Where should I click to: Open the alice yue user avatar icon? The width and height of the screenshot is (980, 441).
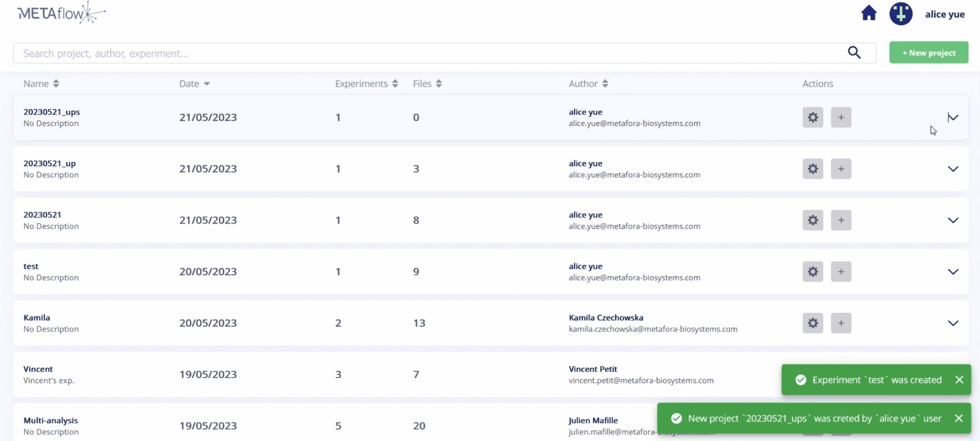click(901, 13)
